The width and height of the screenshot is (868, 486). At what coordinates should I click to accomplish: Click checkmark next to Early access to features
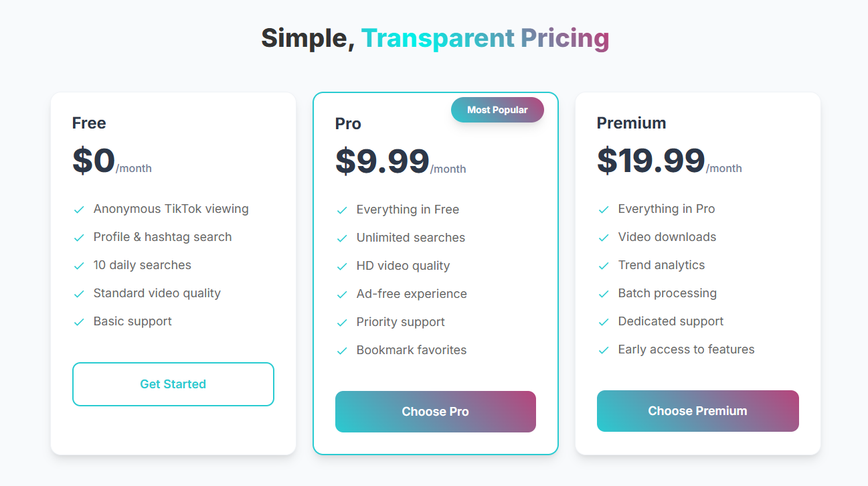point(604,350)
